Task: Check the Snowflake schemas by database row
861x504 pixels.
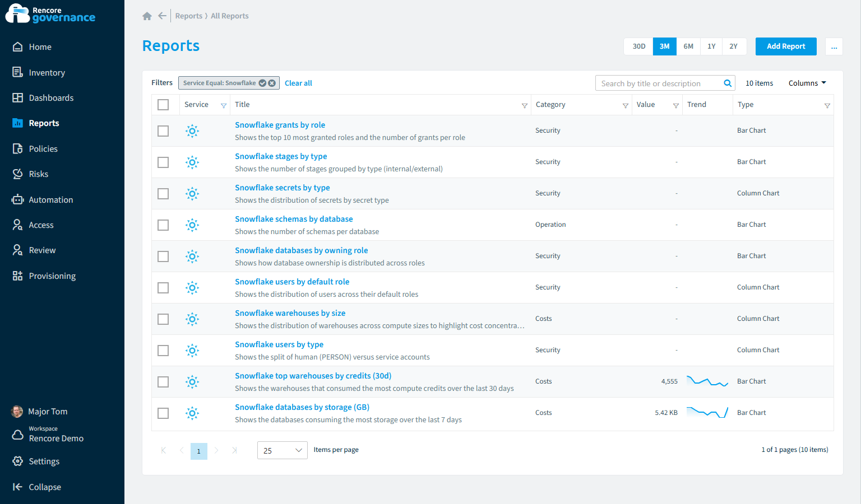Action: tap(163, 225)
